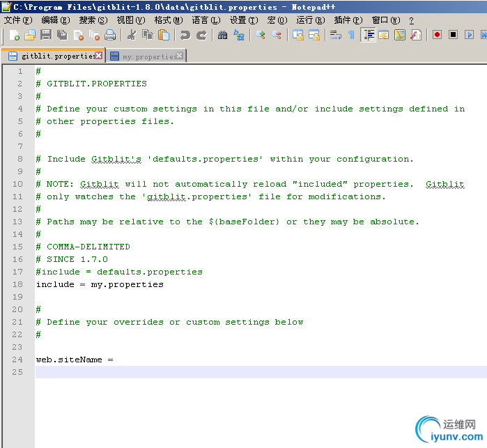Close the gitblit.properties tab
The width and height of the screenshot is (487, 448).
(99, 55)
